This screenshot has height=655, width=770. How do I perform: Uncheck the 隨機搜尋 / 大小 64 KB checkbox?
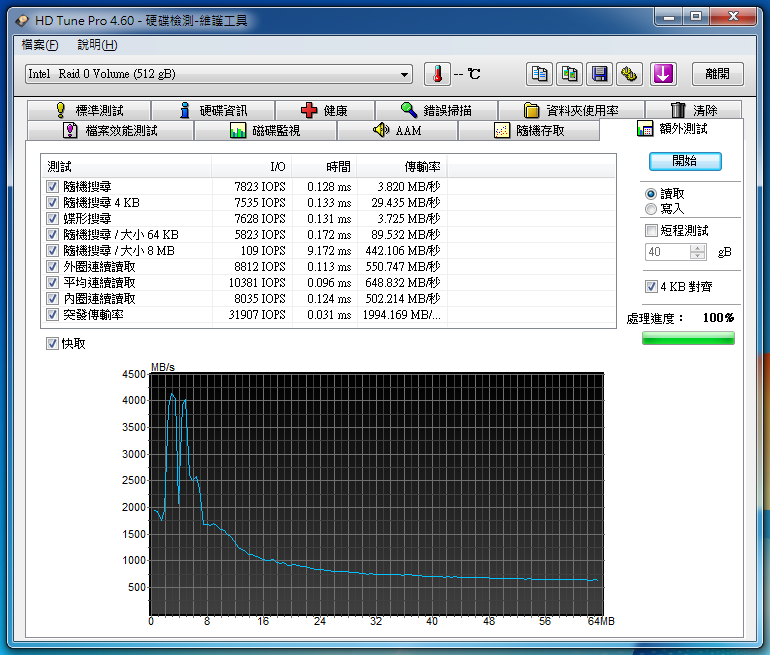coord(52,234)
